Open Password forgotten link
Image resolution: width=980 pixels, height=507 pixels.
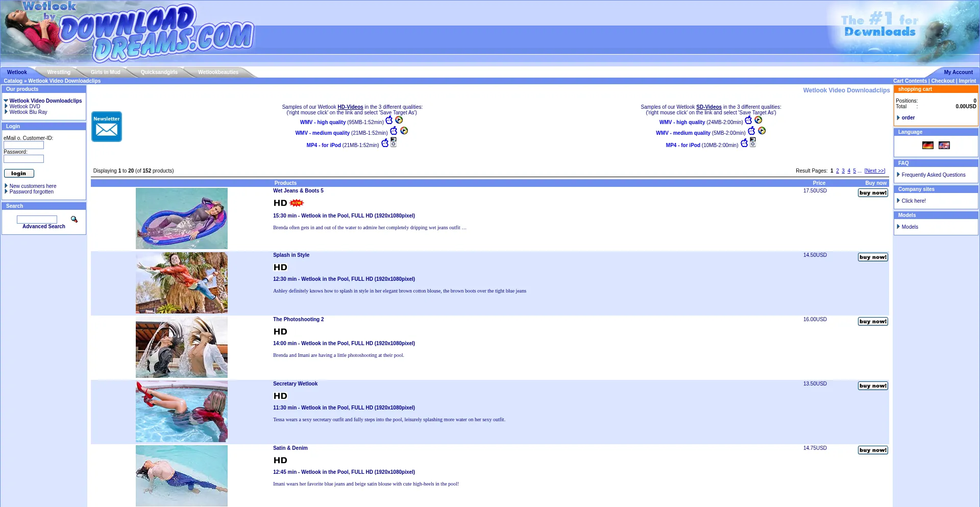pos(31,192)
